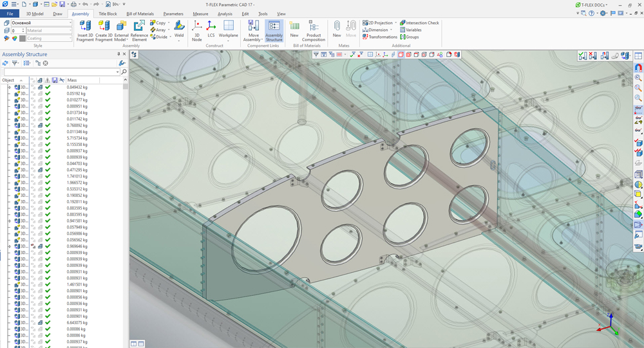This screenshot has width=644, height=348.
Task: Click the help question mark icon
Action: (591, 13)
